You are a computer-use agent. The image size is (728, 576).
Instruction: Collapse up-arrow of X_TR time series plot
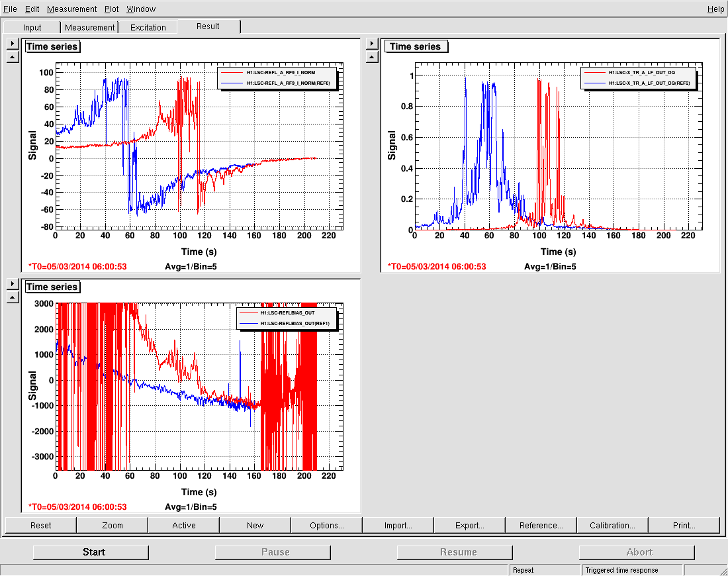coord(372,57)
